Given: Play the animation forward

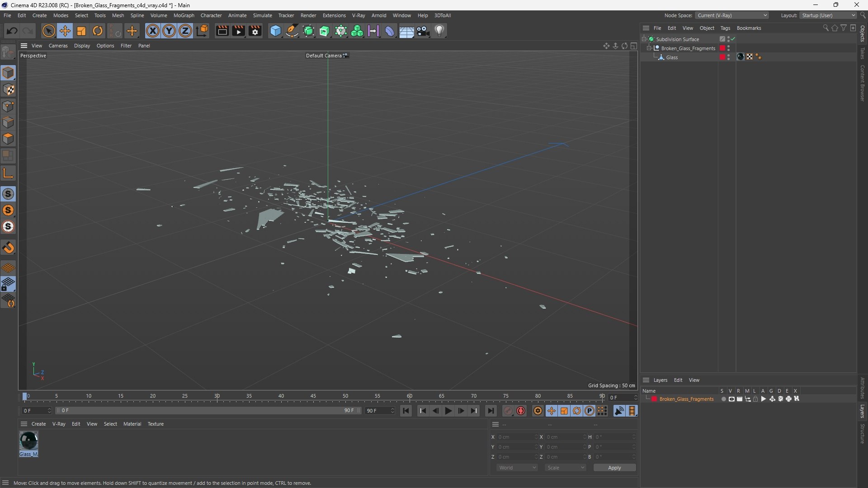Looking at the screenshot, I should click(x=448, y=411).
